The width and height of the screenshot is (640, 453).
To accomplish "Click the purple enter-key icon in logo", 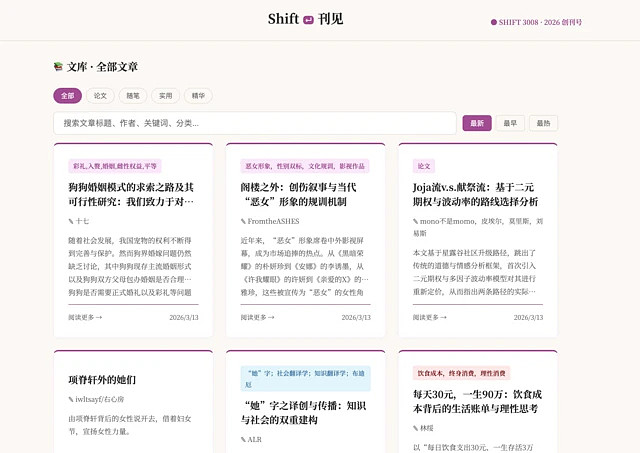I will [309, 20].
